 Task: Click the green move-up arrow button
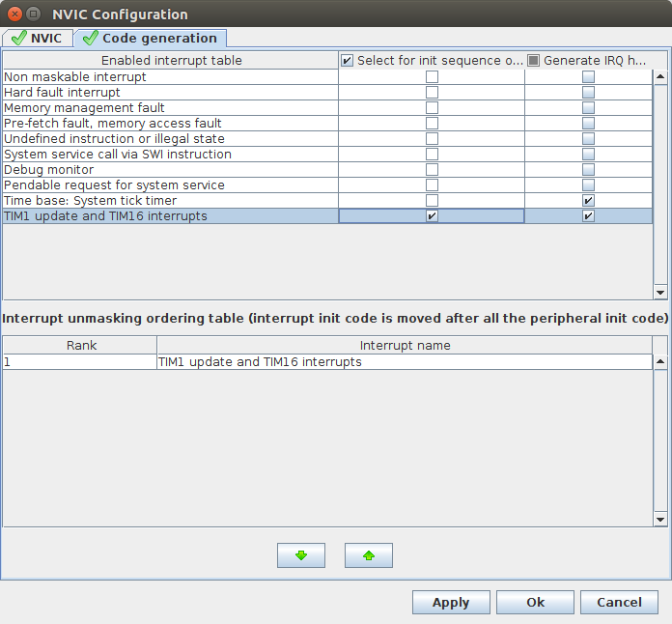tap(368, 555)
